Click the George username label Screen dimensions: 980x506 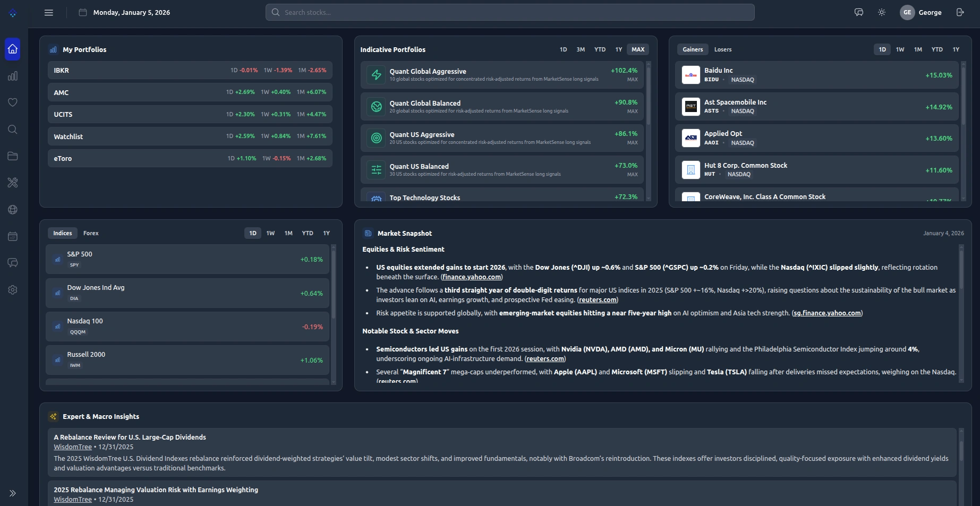pos(930,12)
